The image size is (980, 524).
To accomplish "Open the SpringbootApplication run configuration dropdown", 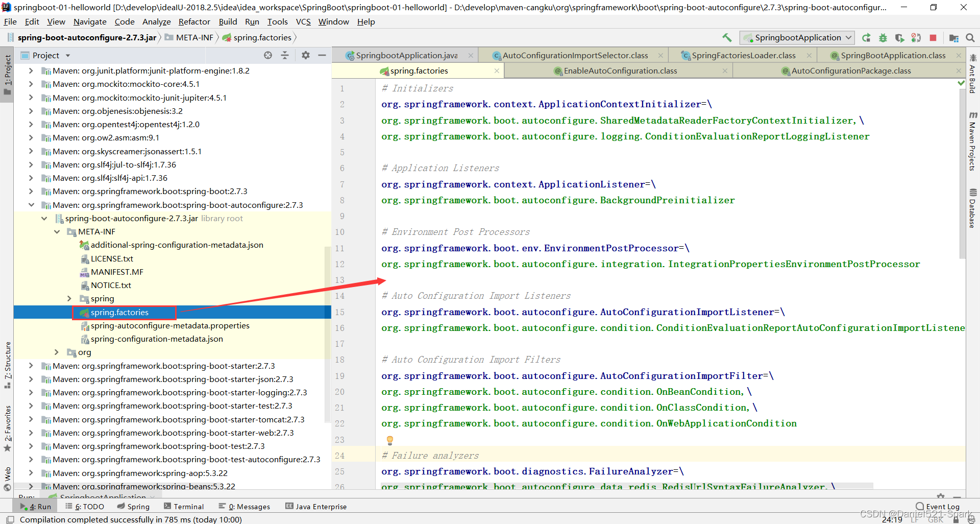I will (x=797, y=38).
